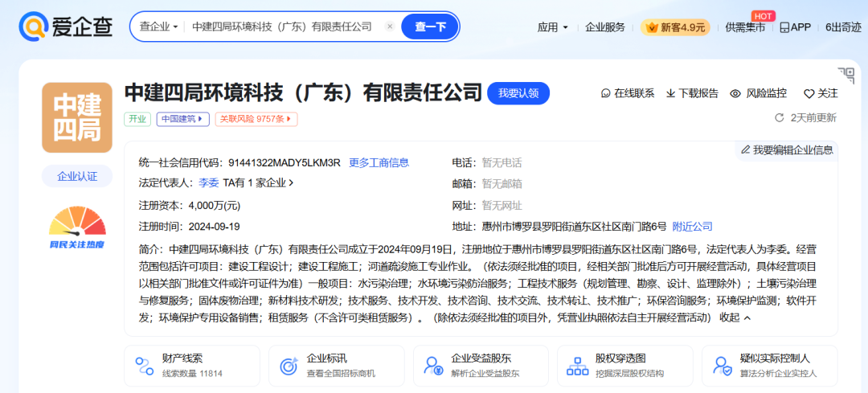Open the QR code icon at card corner

(x=845, y=76)
